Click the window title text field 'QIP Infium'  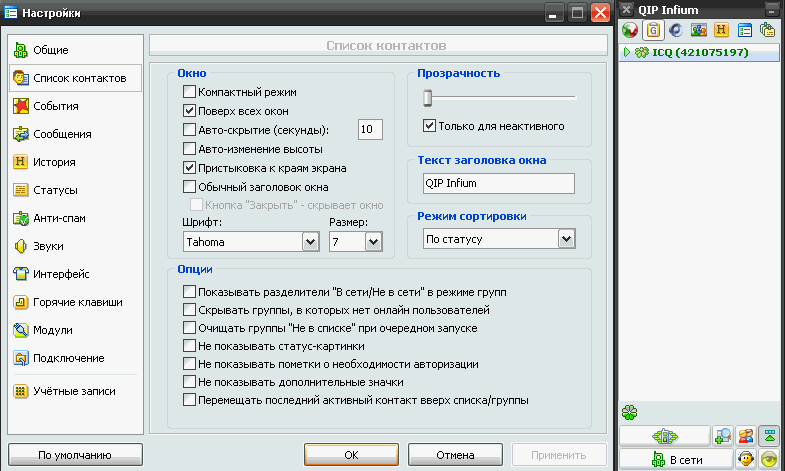click(x=499, y=183)
